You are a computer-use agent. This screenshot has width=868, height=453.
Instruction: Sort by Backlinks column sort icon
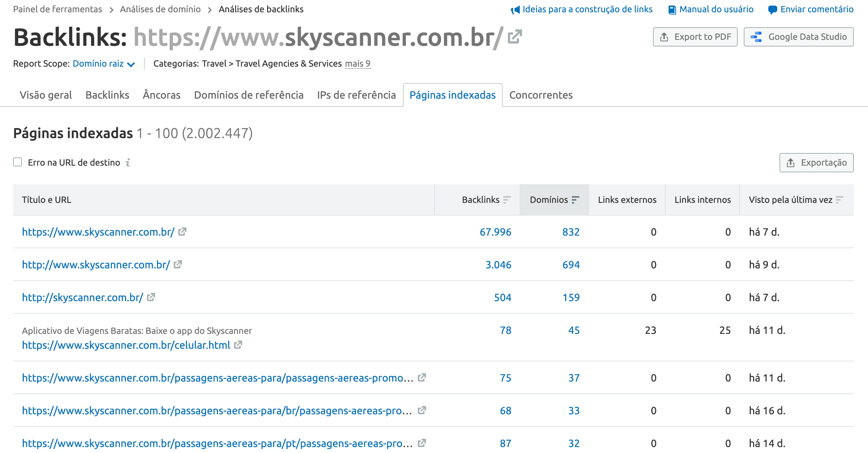point(507,200)
